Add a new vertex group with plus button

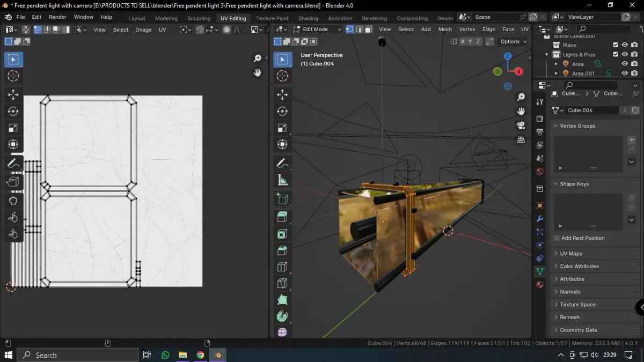[x=632, y=140]
